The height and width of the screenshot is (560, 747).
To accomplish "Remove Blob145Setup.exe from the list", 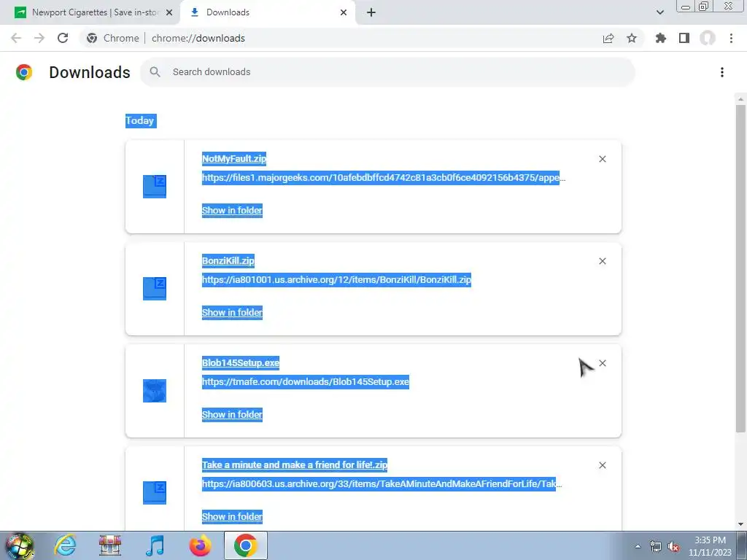I will [603, 363].
